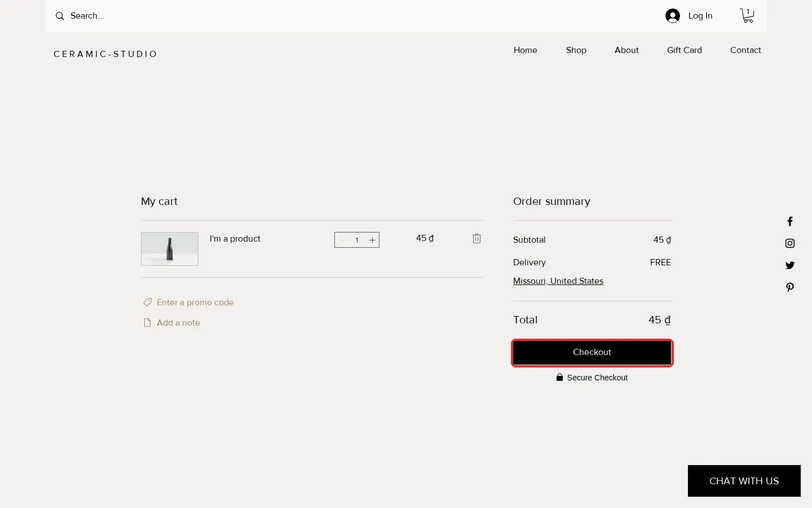Click the quantity field showing 1
This screenshot has width=812, height=508.
pos(357,240)
